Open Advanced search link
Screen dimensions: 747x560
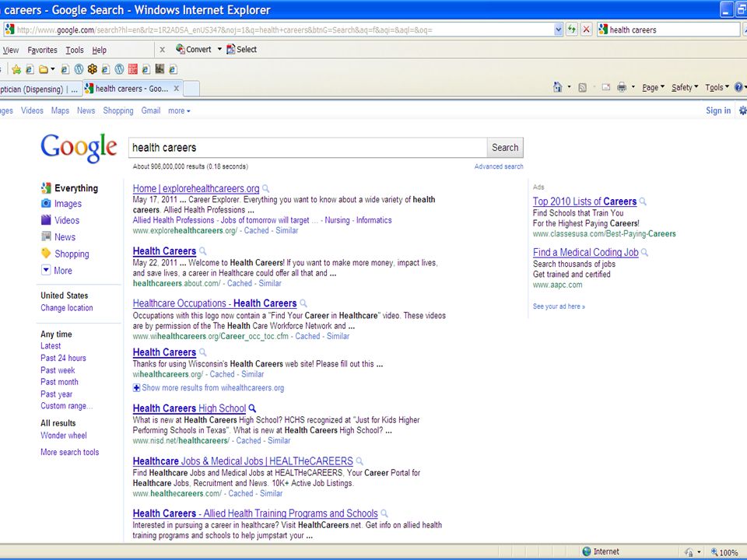(499, 166)
